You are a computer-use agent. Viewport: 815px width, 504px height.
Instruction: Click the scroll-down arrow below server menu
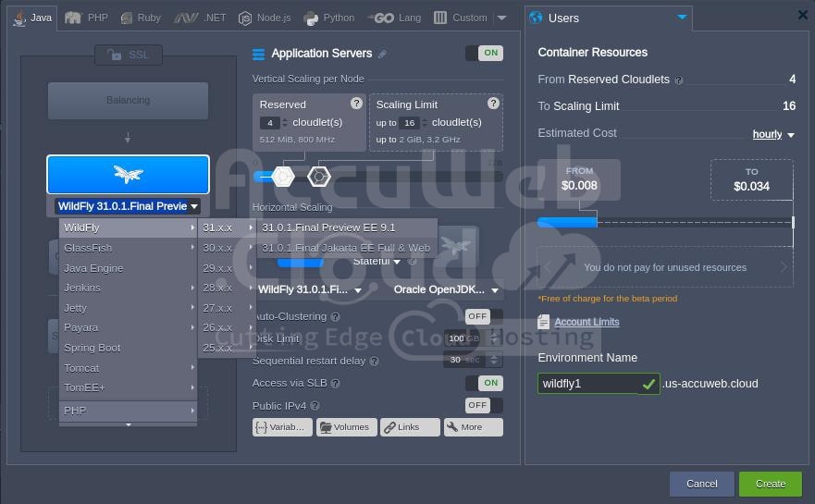pyautogui.click(x=129, y=424)
